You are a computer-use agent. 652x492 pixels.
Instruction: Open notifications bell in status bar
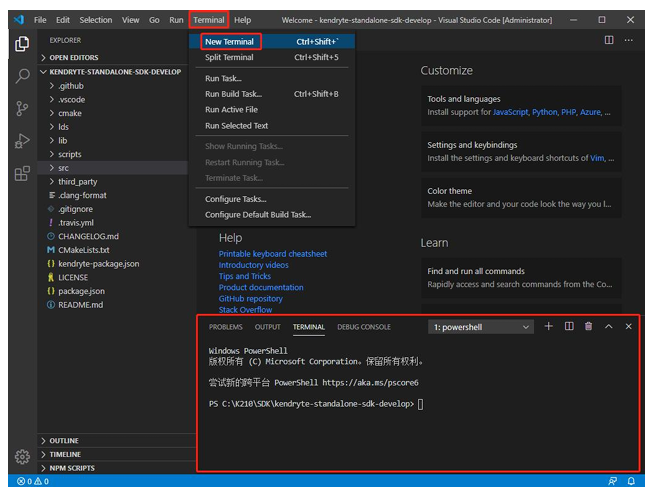click(x=631, y=481)
